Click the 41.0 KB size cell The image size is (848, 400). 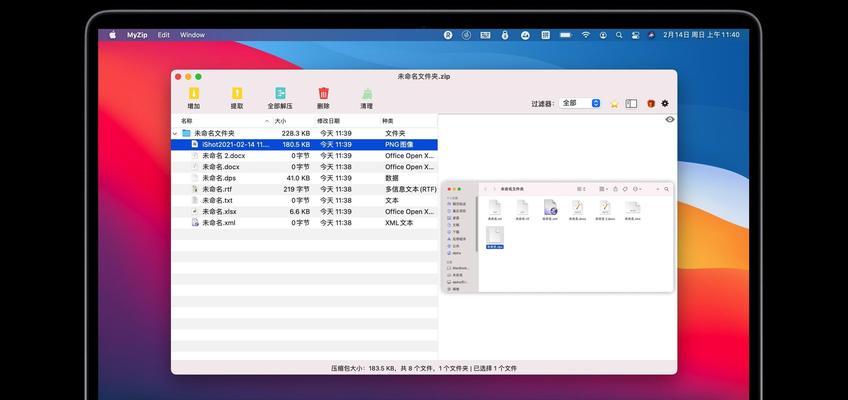point(298,178)
